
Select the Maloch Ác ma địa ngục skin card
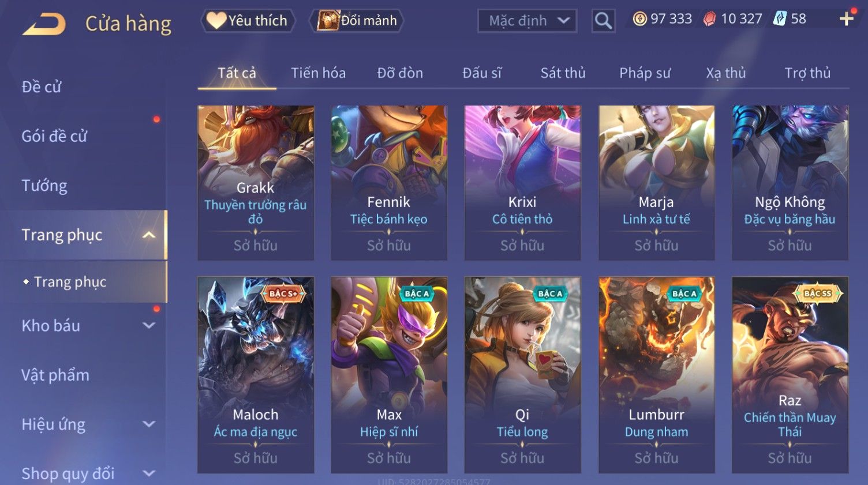point(256,375)
